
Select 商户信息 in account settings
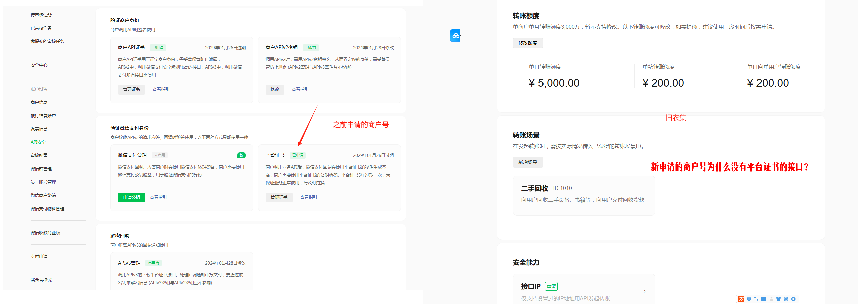tap(39, 102)
